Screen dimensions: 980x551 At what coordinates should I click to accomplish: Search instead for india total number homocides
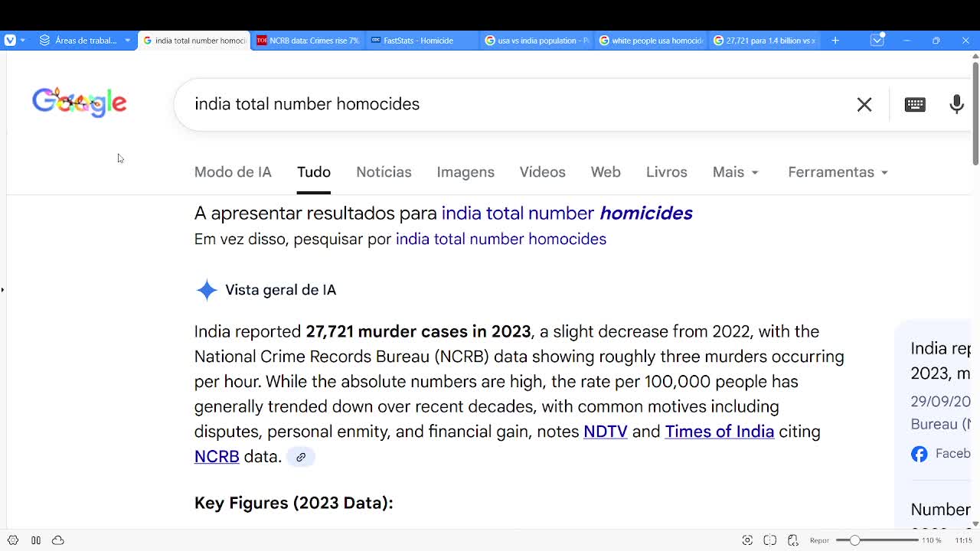(501, 239)
